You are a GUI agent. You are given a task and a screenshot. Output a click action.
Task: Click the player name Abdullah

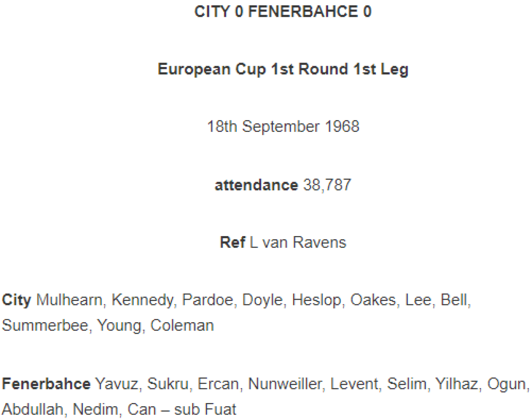(x=32, y=409)
